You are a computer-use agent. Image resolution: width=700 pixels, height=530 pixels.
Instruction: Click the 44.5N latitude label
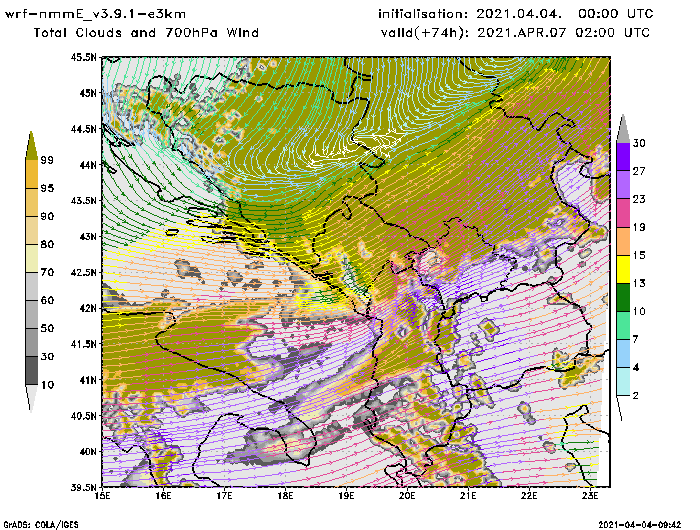pos(83,129)
